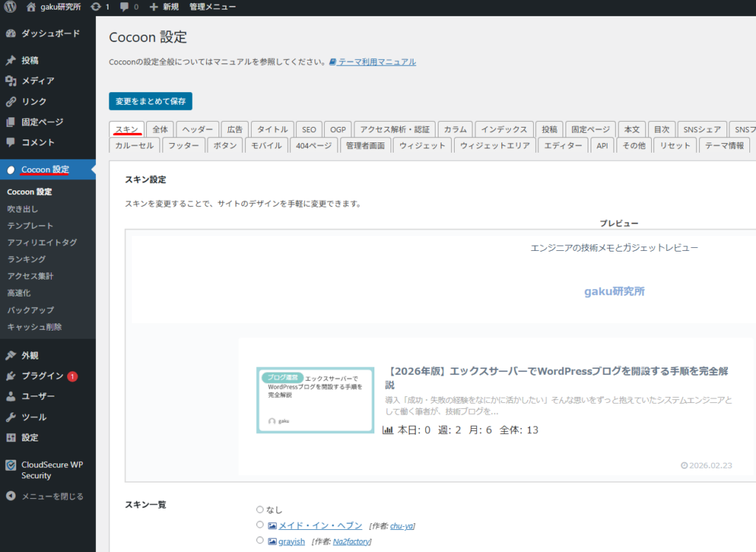Viewport: 756px width, 552px height.
Task: Click the blog post preview thumbnail
Action: [x=315, y=400]
